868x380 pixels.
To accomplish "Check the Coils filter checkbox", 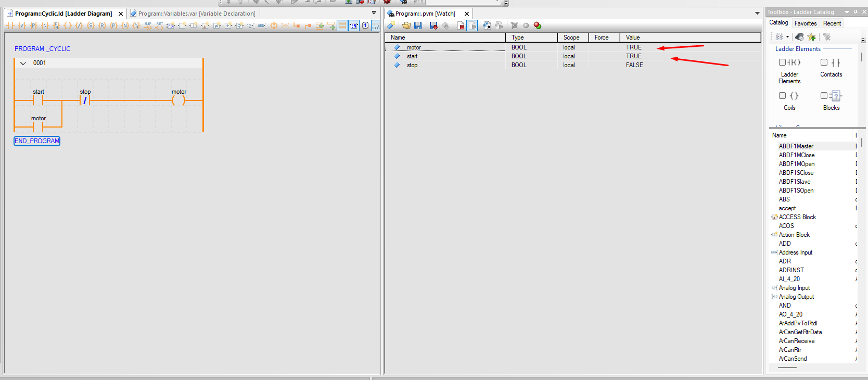I will pyautogui.click(x=782, y=96).
